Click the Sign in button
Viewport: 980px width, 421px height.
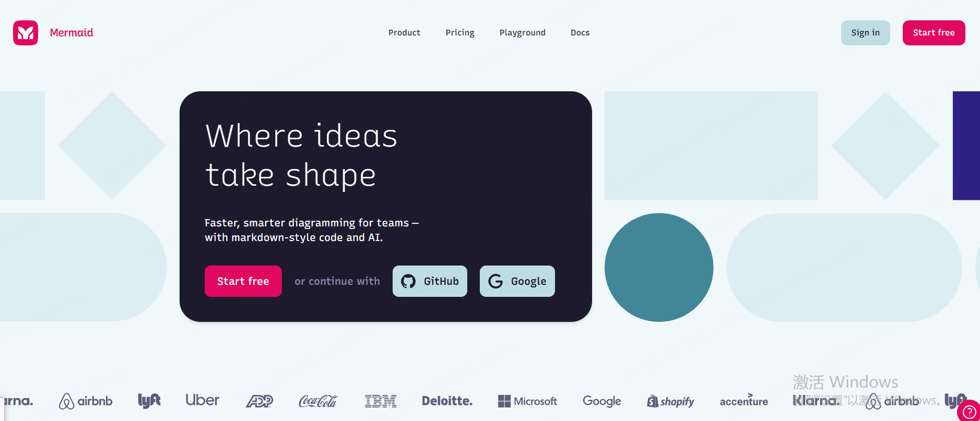(x=866, y=33)
